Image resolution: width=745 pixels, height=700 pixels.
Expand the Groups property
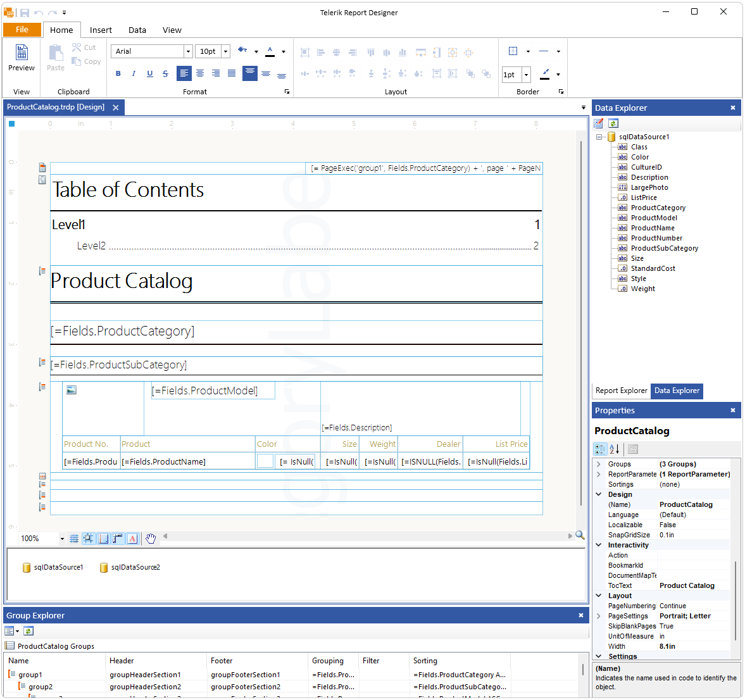coord(599,465)
